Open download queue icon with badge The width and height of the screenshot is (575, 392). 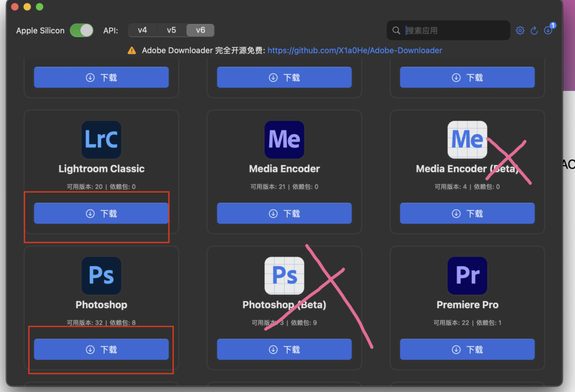click(x=548, y=30)
